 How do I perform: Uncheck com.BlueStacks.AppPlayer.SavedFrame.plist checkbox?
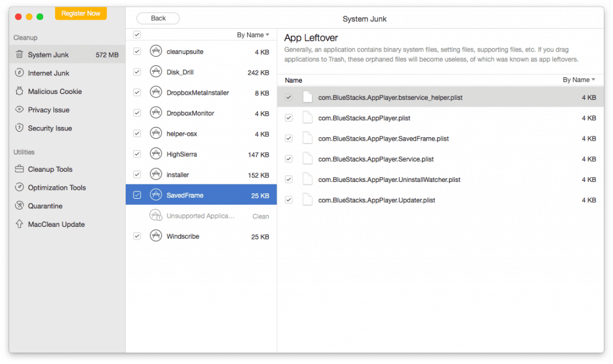pyautogui.click(x=289, y=138)
